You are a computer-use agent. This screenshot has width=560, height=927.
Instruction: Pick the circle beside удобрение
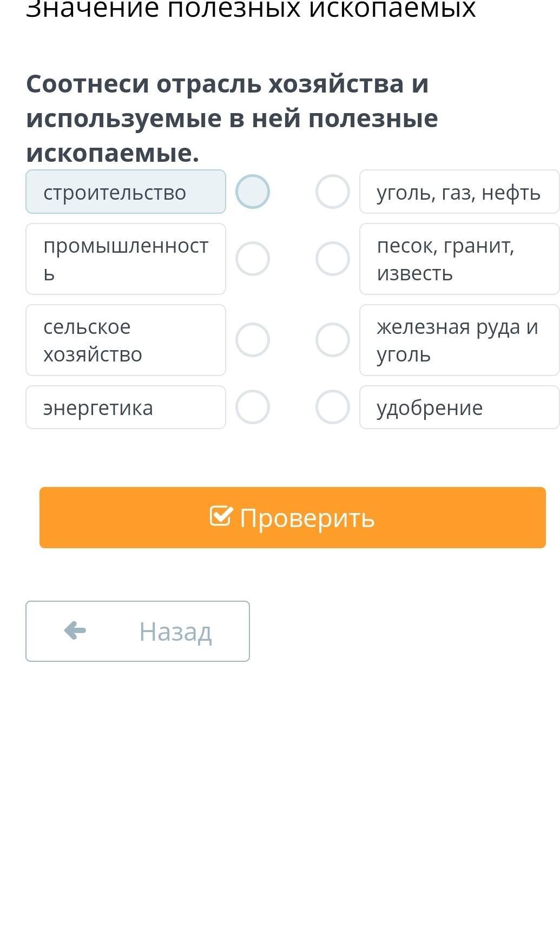pyautogui.click(x=333, y=407)
